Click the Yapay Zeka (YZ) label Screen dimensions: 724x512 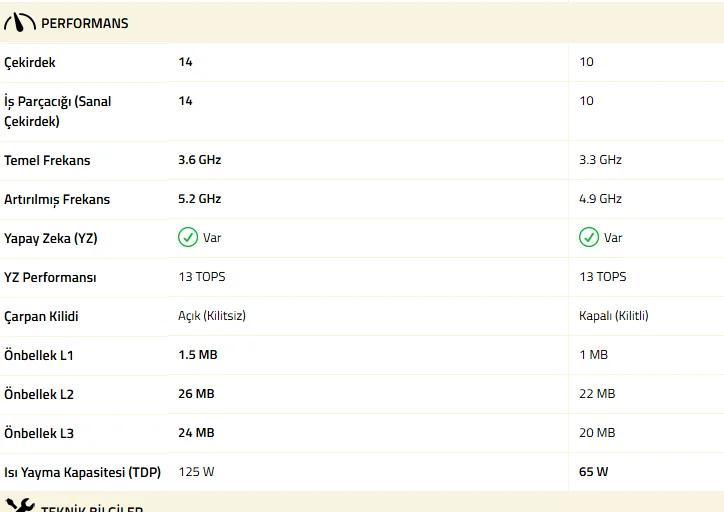51,238
